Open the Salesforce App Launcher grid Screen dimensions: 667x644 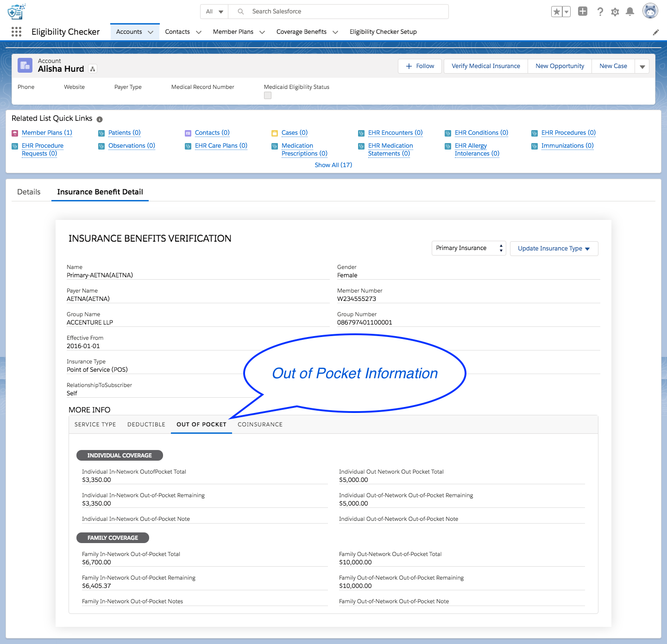[x=16, y=31]
